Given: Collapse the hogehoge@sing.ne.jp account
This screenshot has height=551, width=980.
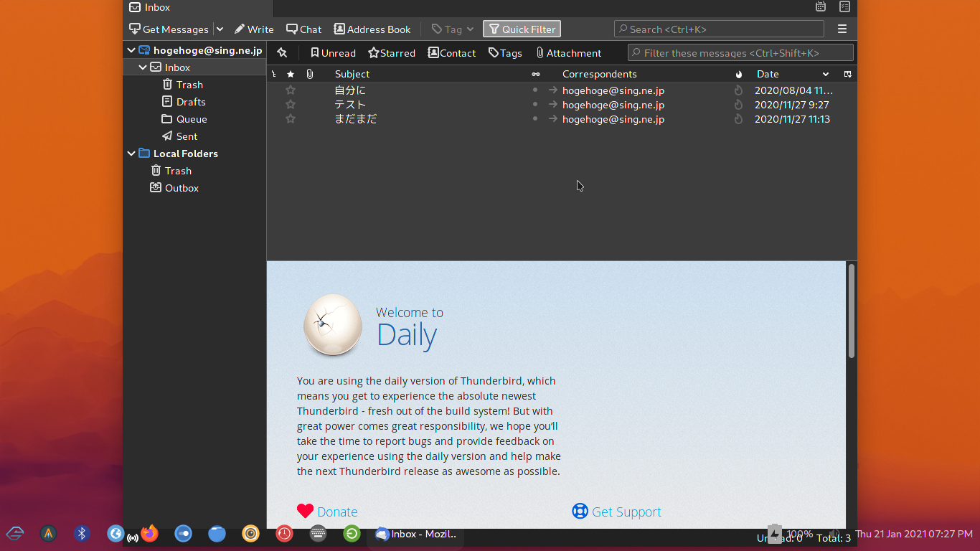Looking at the screenshot, I should point(131,50).
